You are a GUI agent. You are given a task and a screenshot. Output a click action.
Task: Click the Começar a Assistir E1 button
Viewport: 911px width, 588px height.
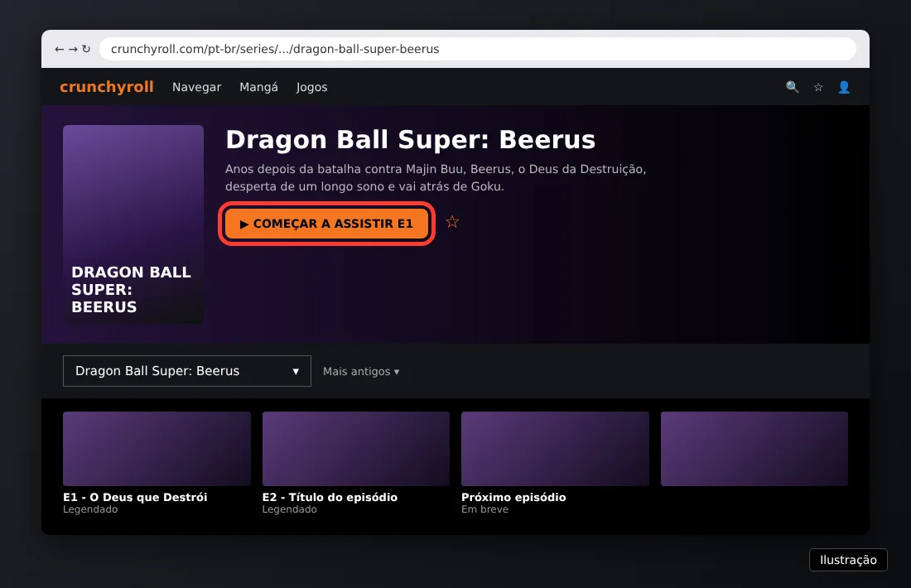click(x=326, y=224)
